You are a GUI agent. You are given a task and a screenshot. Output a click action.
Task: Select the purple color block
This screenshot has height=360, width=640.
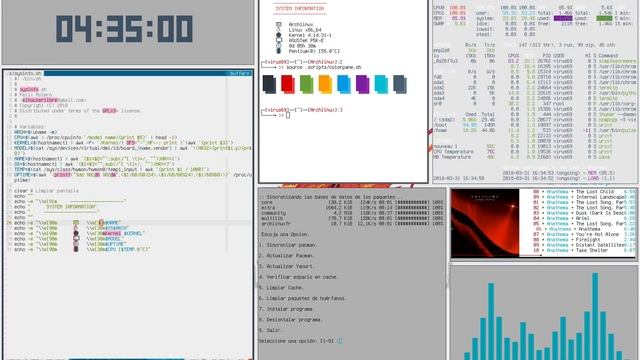(x=362, y=84)
